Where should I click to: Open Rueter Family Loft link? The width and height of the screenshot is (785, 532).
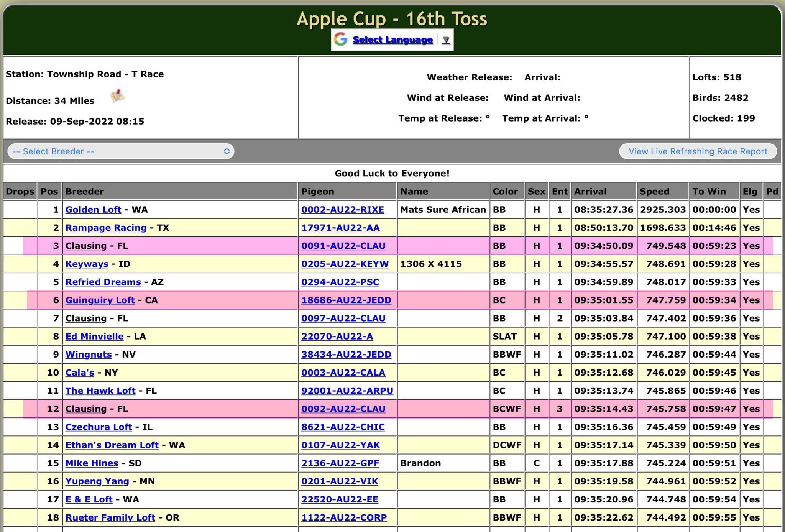point(110,517)
